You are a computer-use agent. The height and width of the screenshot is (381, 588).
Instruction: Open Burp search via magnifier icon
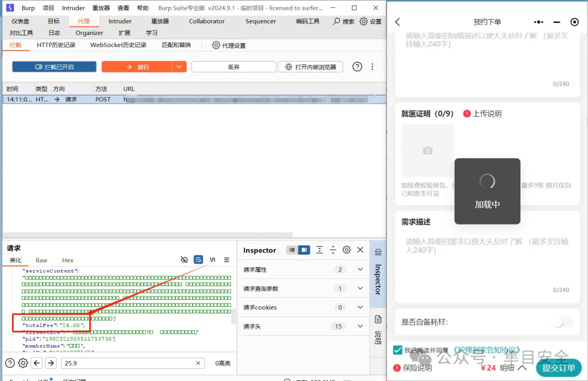[336, 21]
